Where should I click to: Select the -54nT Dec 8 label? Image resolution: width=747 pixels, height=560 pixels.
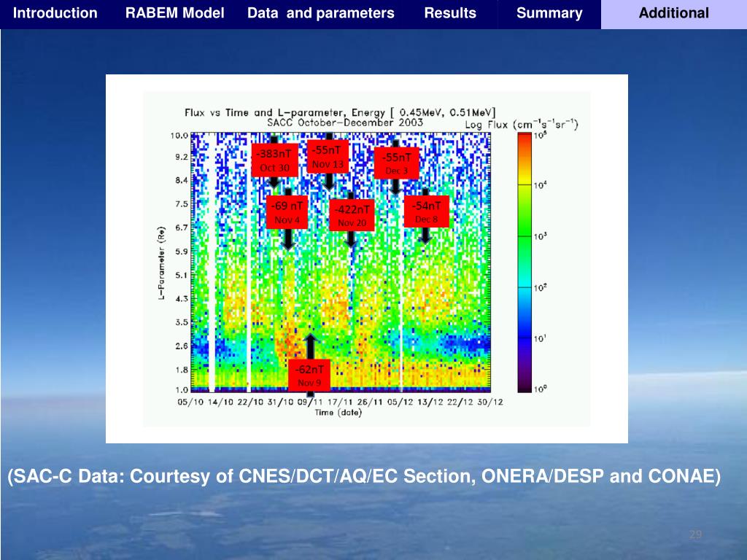[426, 211]
